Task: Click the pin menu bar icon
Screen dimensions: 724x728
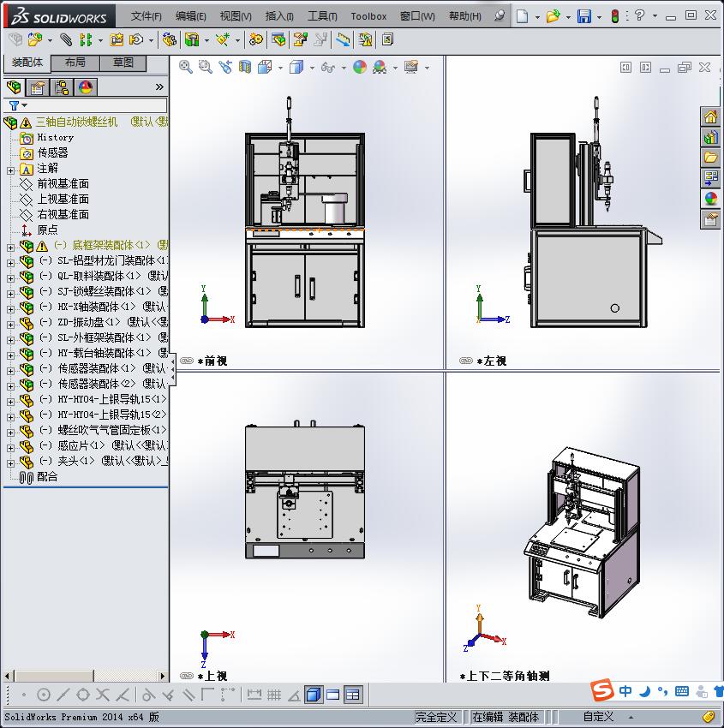Action: point(500,15)
